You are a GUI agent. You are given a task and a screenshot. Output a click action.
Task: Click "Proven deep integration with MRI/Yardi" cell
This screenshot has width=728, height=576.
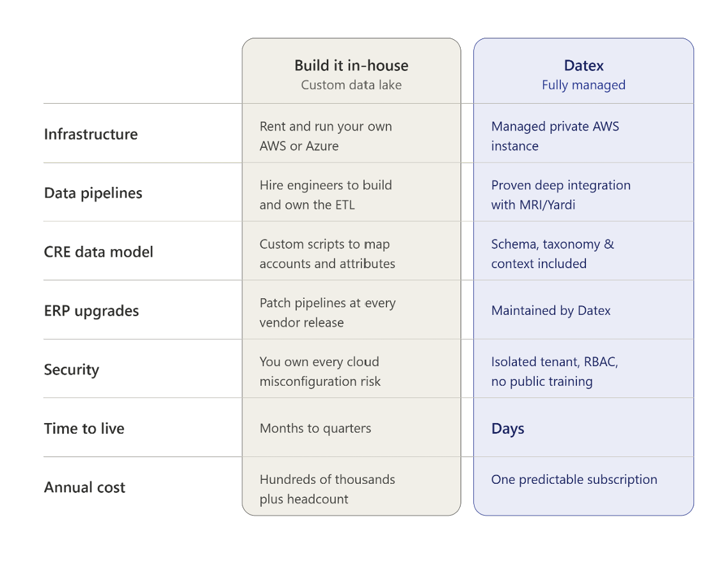561,195
